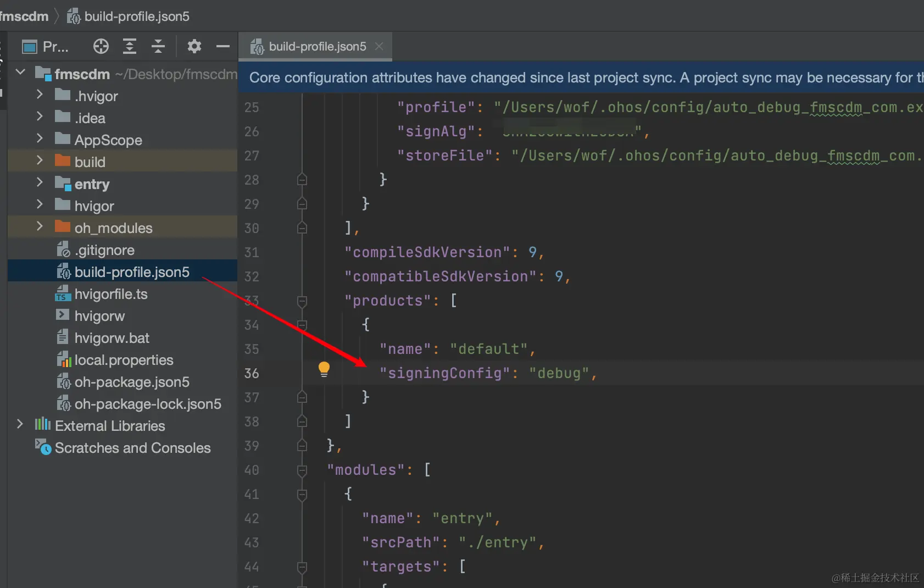Select the hvigorw.bat file
Screen dimensions: 924x588
[x=112, y=338]
